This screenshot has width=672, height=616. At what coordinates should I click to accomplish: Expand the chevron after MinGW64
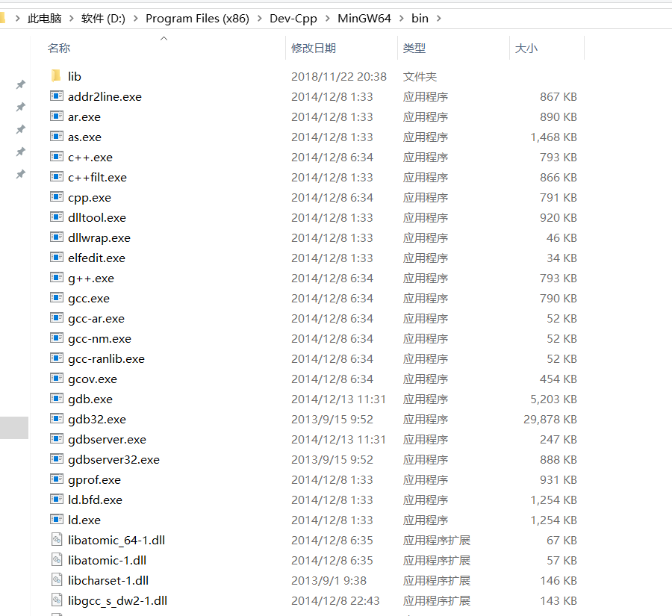(401, 18)
